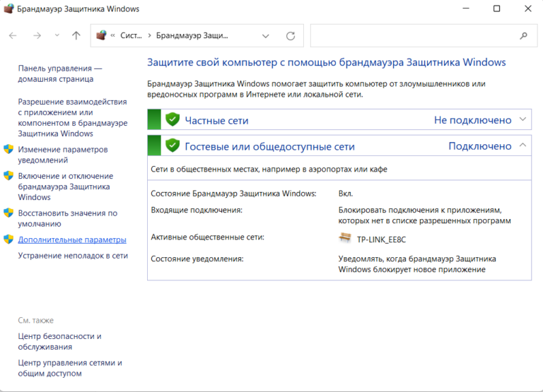Minimize the firewall window

point(466,8)
